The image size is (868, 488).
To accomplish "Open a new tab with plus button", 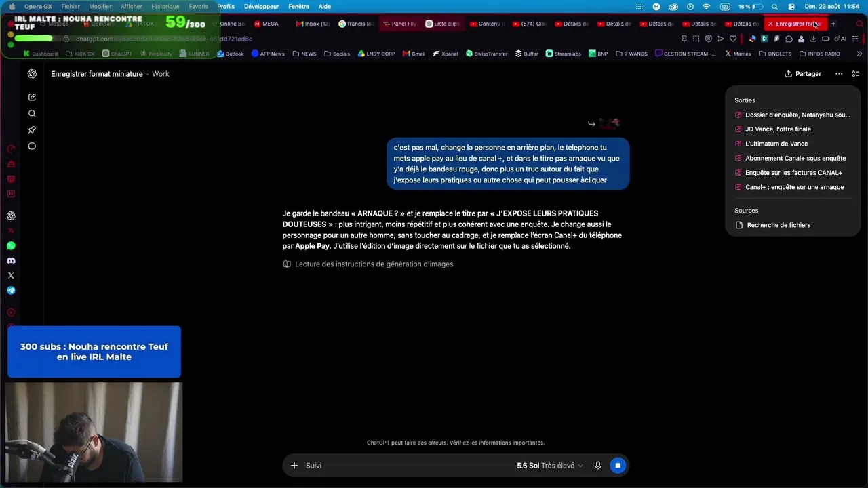I will pos(833,24).
